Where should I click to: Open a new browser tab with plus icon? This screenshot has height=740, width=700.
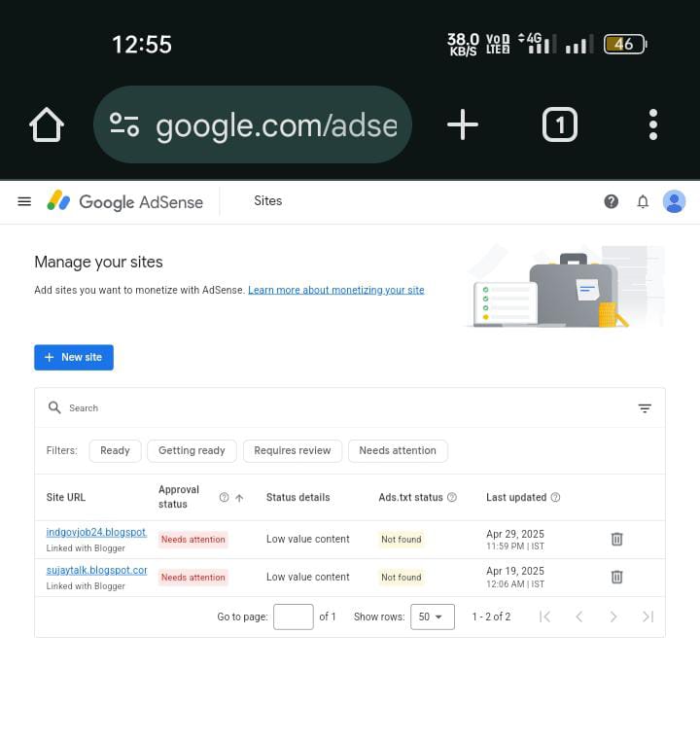pos(462,124)
